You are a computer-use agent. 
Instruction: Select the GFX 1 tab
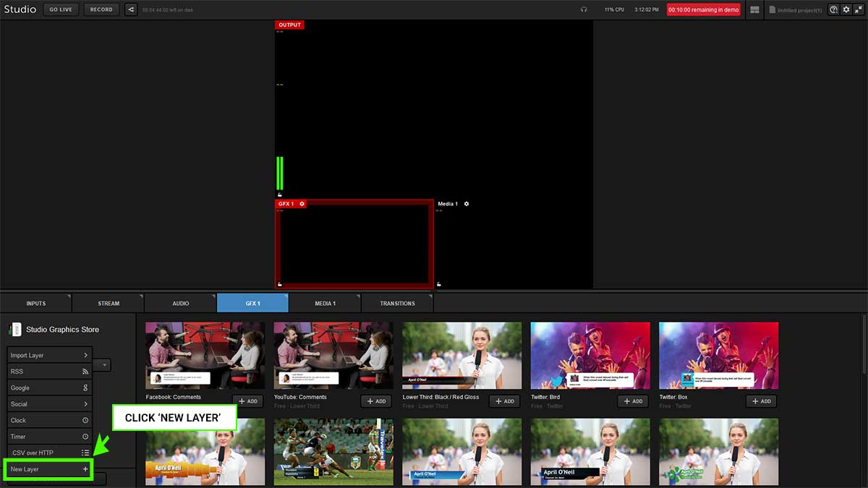coord(253,303)
